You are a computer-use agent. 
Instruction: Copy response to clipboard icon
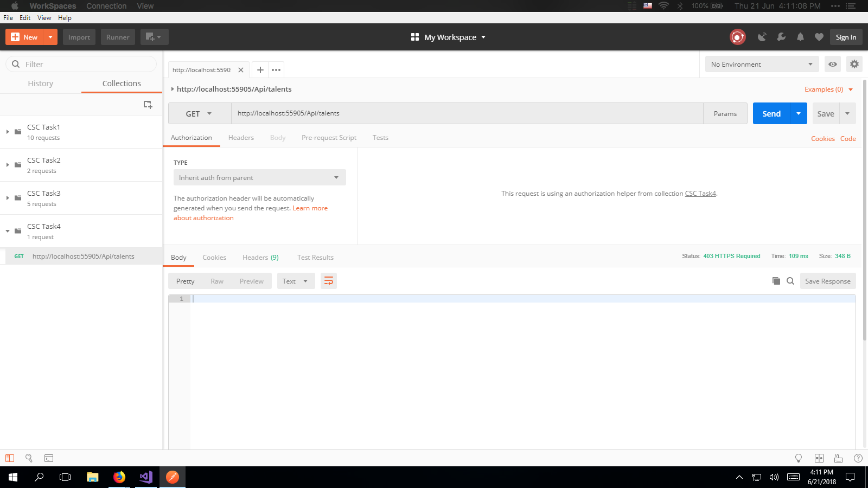pyautogui.click(x=776, y=281)
